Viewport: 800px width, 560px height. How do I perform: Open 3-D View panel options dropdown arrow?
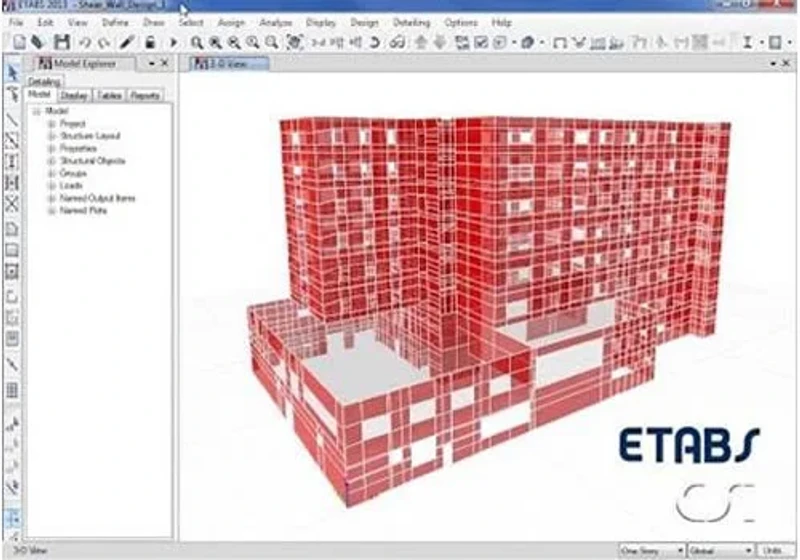click(773, 64)
